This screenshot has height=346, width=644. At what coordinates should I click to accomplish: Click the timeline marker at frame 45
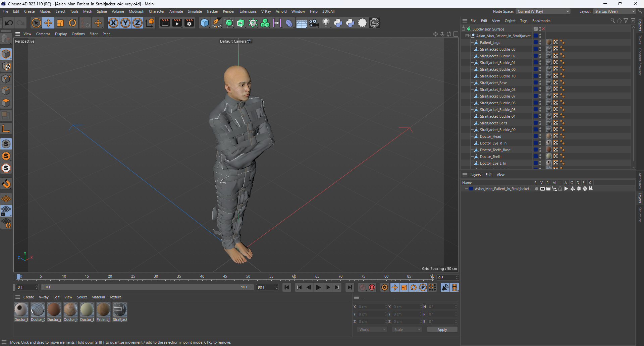pos(225,277)
